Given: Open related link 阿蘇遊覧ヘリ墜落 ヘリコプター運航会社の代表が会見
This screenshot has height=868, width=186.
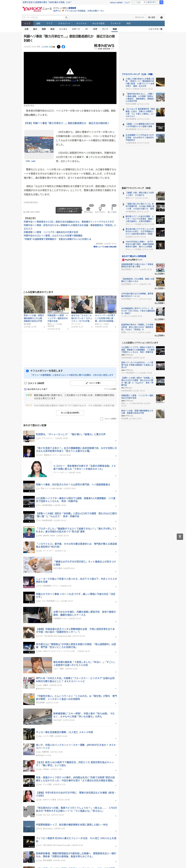Looking at the screenshot, I should [51, 232].
